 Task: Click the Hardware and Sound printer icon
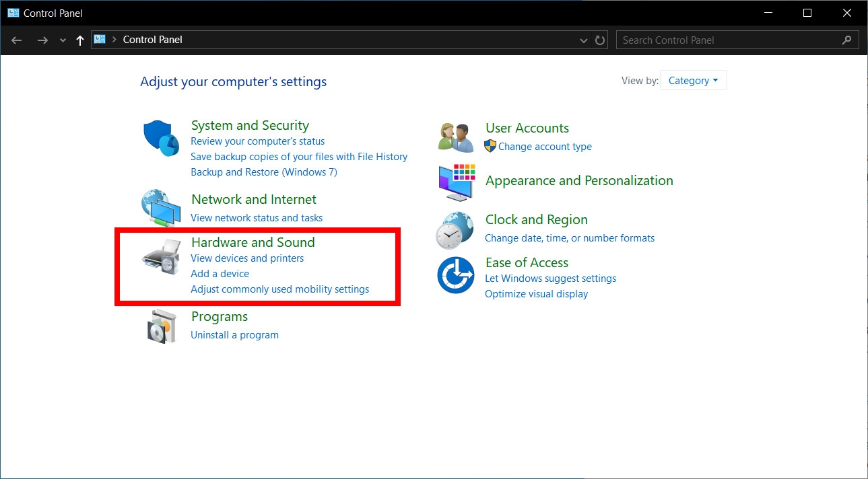tap(162, 257)
